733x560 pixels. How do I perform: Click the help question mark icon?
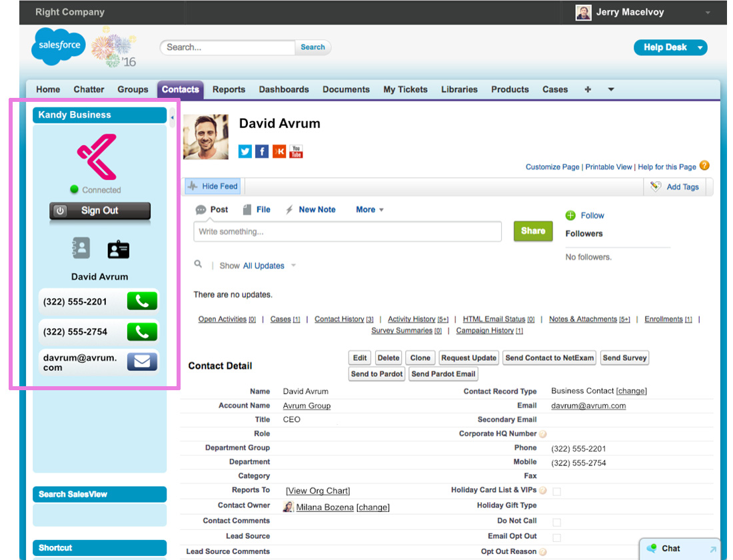(704, 166)
